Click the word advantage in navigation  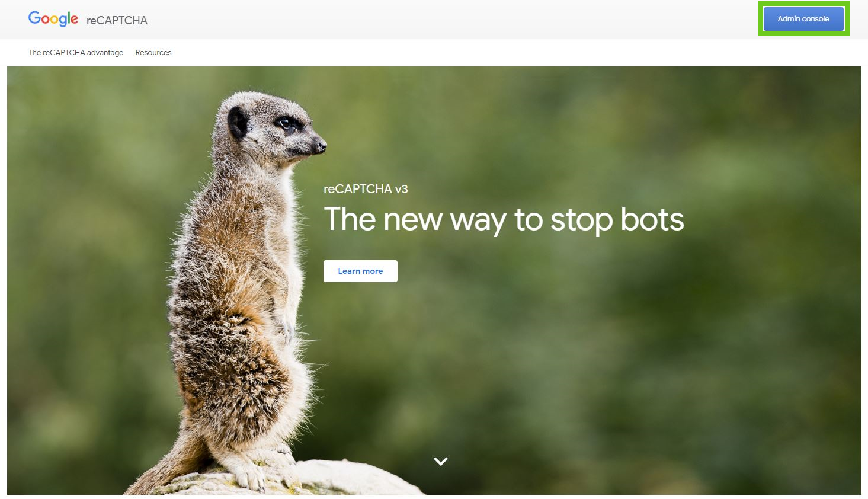105,53
